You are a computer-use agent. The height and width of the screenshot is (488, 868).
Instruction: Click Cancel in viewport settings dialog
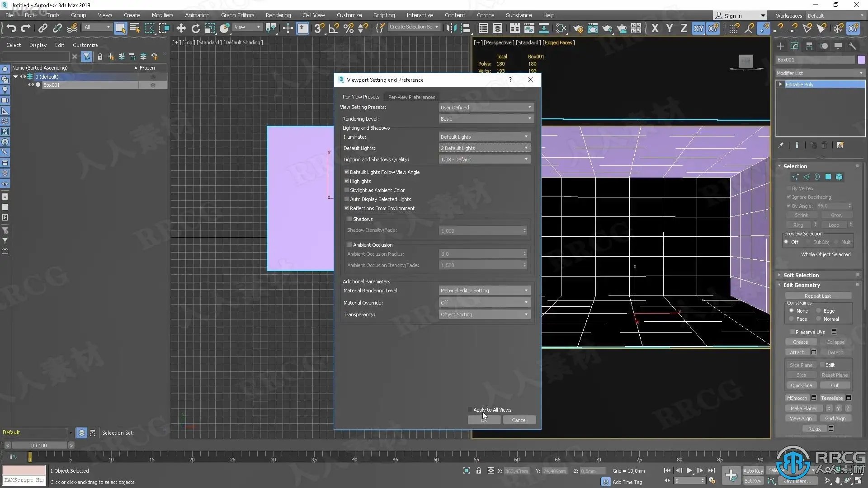coord(519,420)
